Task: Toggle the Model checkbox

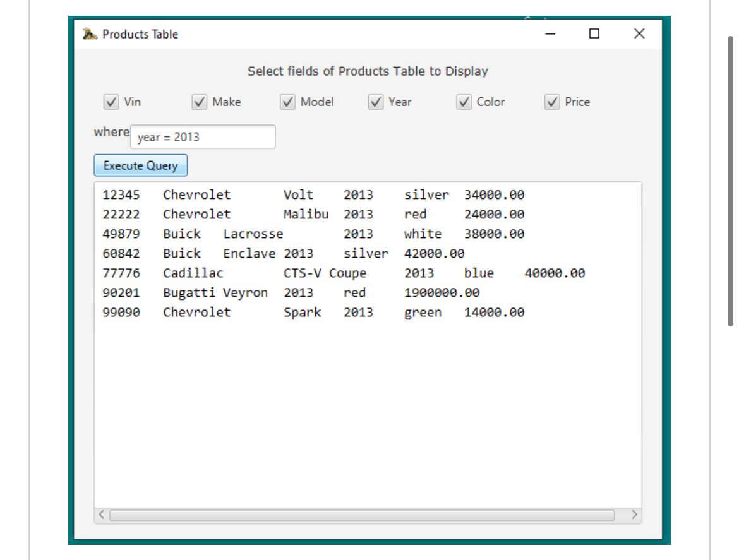Action: click(x=288, y=102)
